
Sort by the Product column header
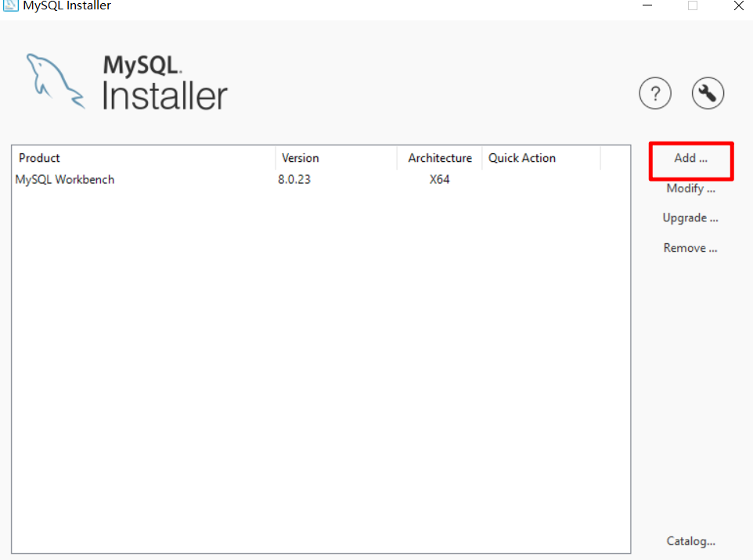click(x=144, y=158)
